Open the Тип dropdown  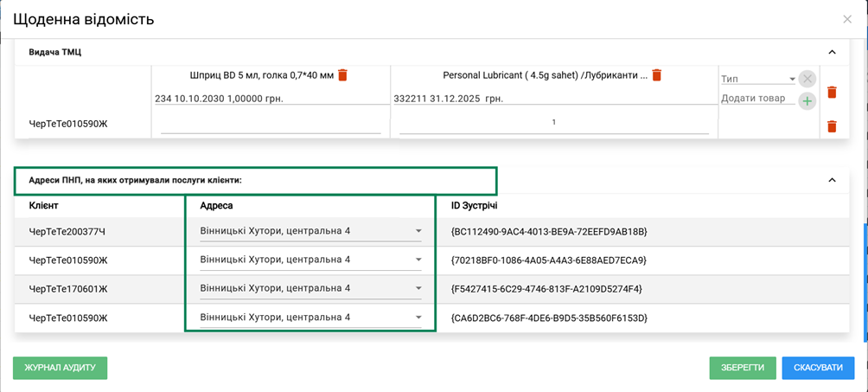click(758, 80)
